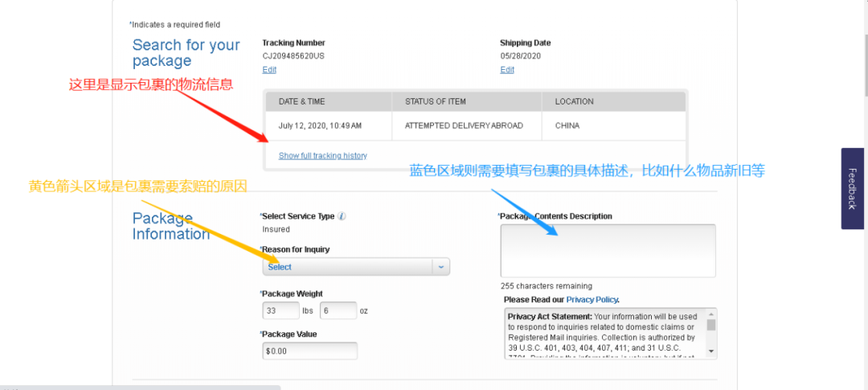
Task: Click the LOCATION column header
Action: [614, 102]
